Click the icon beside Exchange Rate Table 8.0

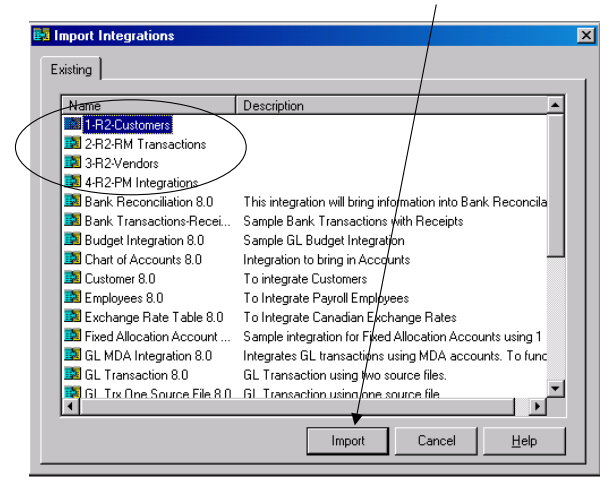tap(73, 316)
